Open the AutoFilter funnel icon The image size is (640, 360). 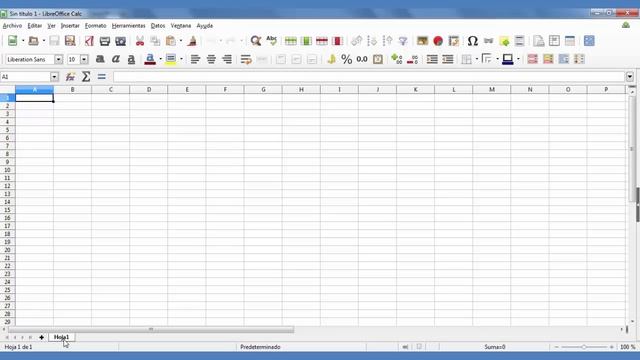coord(403,41)
